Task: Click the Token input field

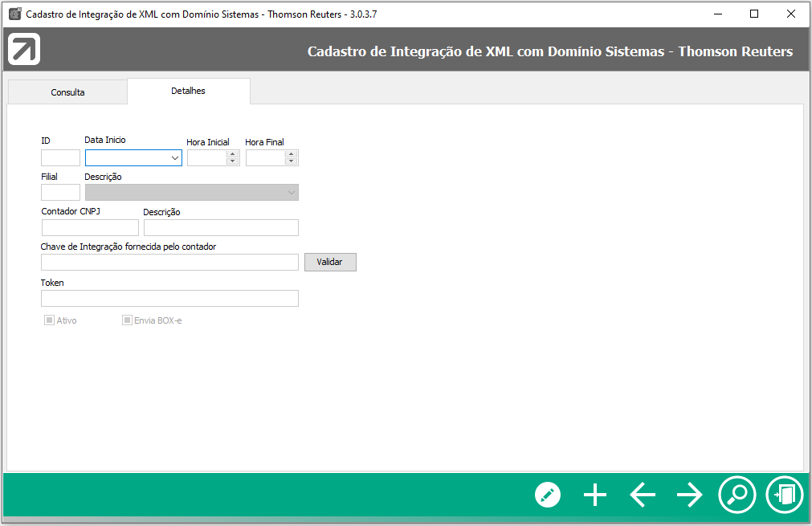Action: coord(169,299)
